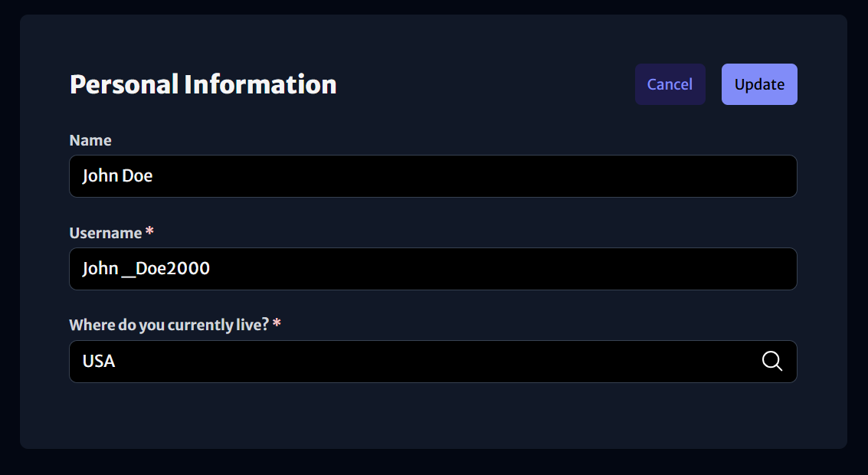Focus the Name input field
The image size is (868, 475).
[x=433, y=176]
